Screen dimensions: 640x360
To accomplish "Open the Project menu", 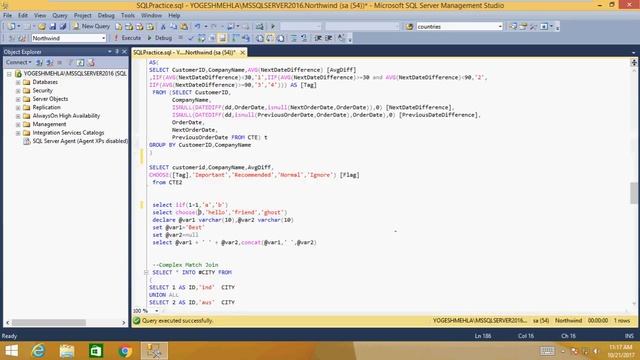I will pos(82,16).
